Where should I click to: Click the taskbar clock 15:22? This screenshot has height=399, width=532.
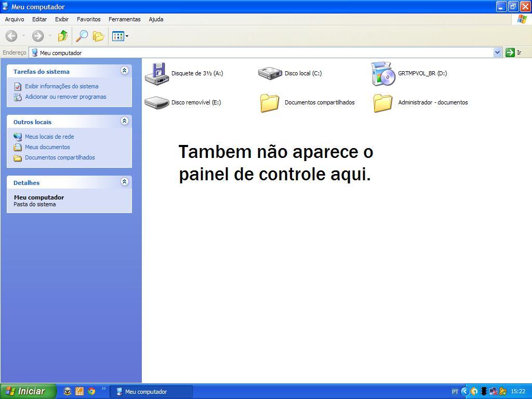point(518,392)
